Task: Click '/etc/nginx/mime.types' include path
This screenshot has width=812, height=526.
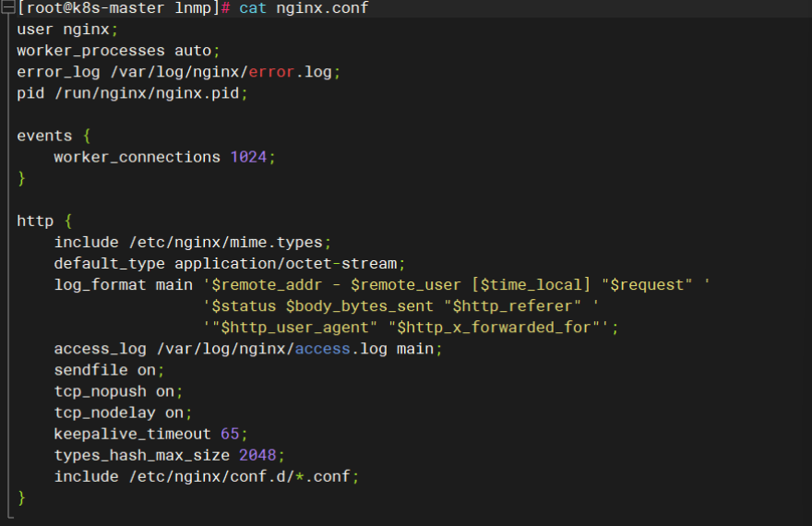Action: 226,243
